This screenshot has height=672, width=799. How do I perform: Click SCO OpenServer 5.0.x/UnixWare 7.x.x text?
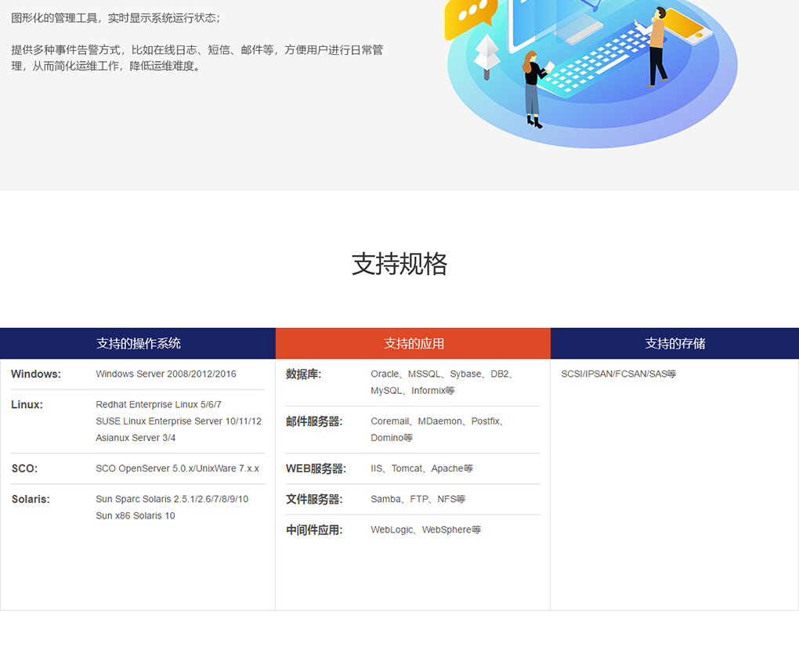(177, 468)
